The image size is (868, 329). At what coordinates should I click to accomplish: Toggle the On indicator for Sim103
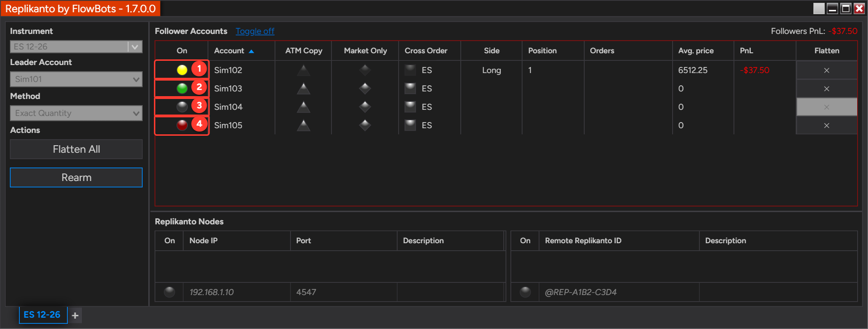182,88
